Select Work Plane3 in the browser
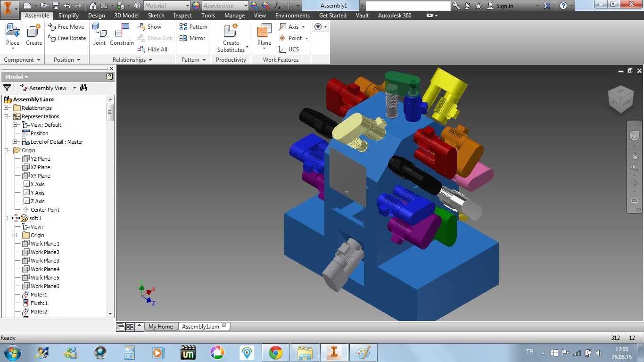644x362 pixels. pos(45,261)
